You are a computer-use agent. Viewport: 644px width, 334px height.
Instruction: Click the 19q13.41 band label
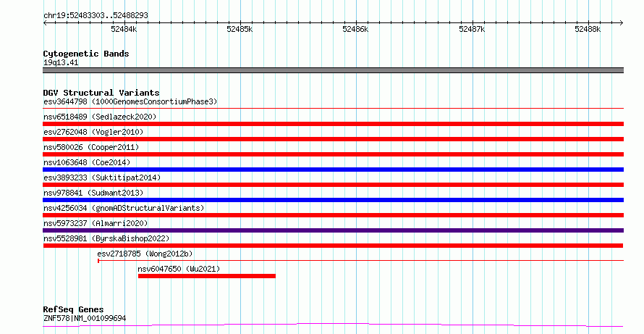tap(61, 62)
